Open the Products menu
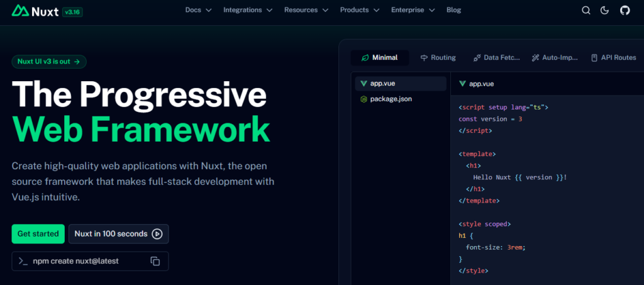Viewport: 644px width, 285px height. (x=359, y=10)
